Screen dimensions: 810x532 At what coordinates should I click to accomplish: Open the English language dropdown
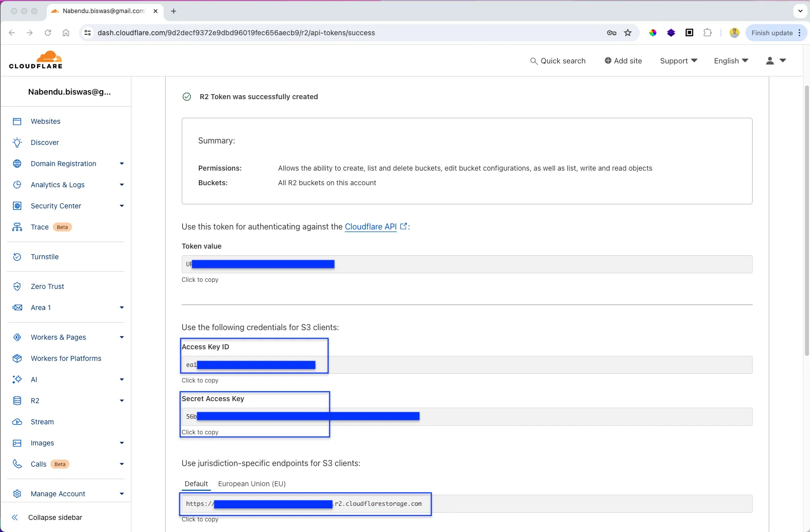pyautogui.click(x=731, y=61)
